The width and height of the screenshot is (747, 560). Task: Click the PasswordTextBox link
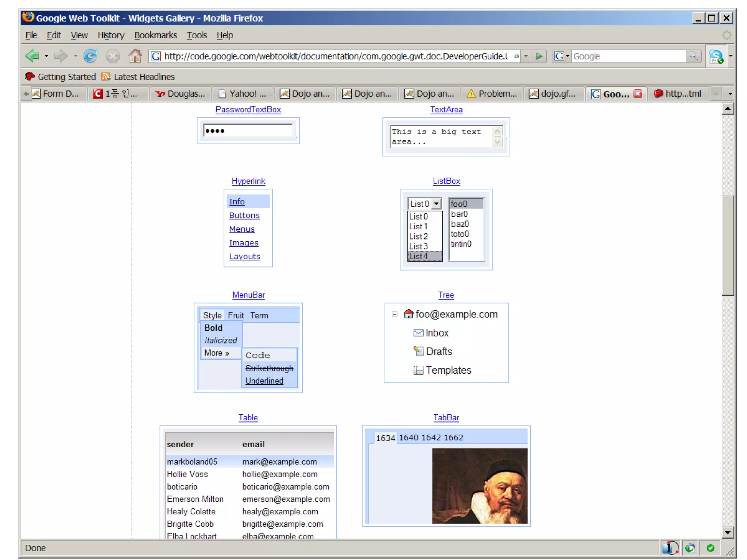coord(248,109)
